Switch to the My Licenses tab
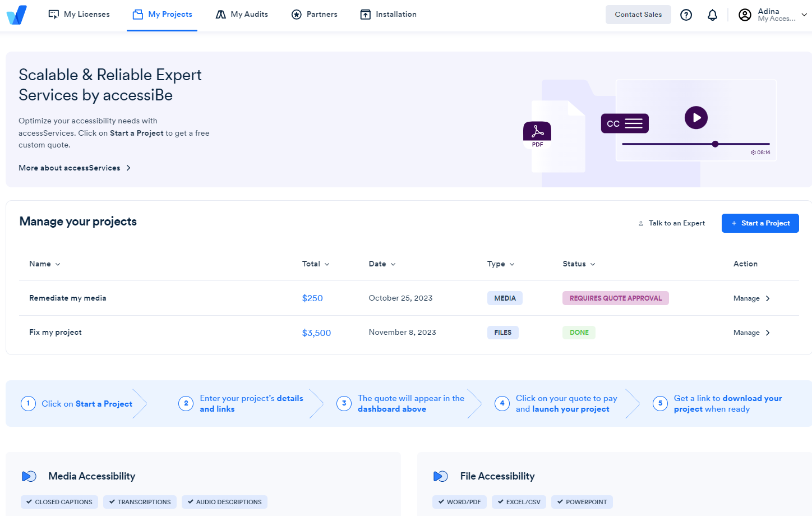 [79, 15]
